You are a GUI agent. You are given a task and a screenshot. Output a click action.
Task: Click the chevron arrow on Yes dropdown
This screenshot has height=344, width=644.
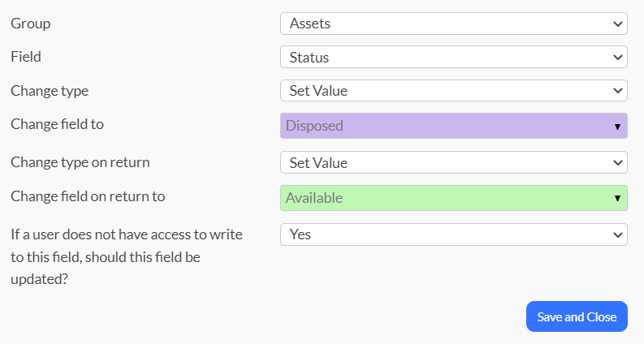point(617,234)
